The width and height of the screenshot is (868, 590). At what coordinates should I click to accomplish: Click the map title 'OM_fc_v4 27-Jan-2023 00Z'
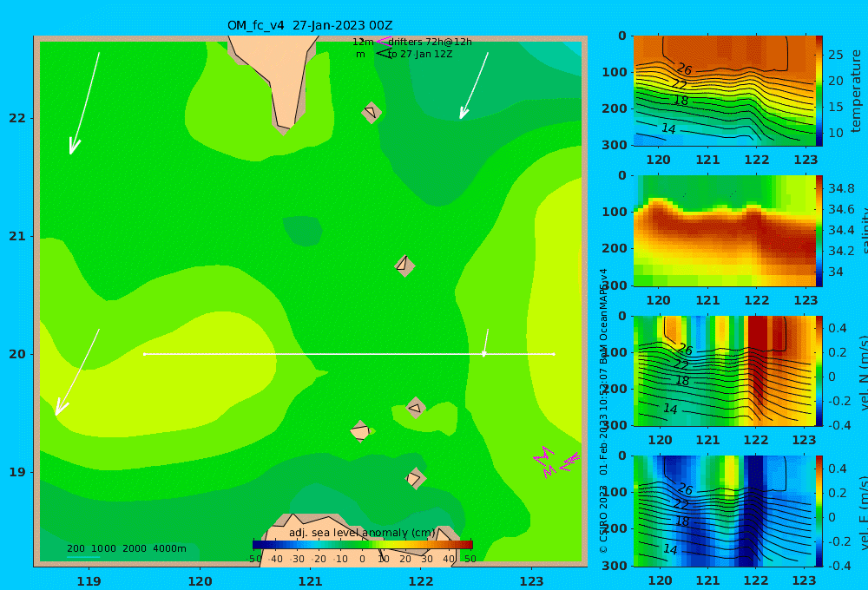pyautogui.click(x=310, y=25)
